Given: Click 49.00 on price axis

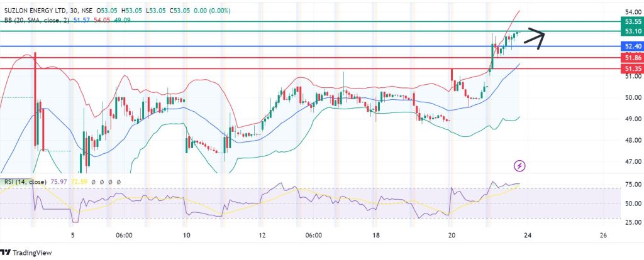Looking at the screenshot, I should pos(633,119).
